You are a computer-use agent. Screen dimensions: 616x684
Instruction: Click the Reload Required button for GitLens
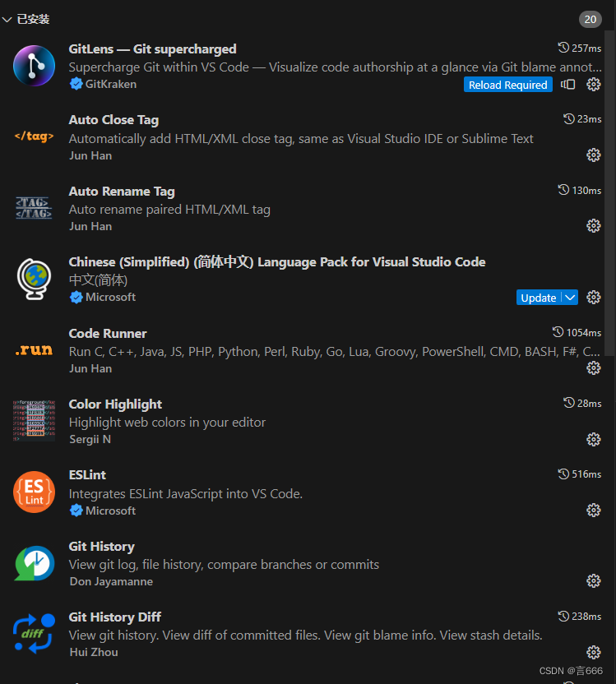point(507,85)
